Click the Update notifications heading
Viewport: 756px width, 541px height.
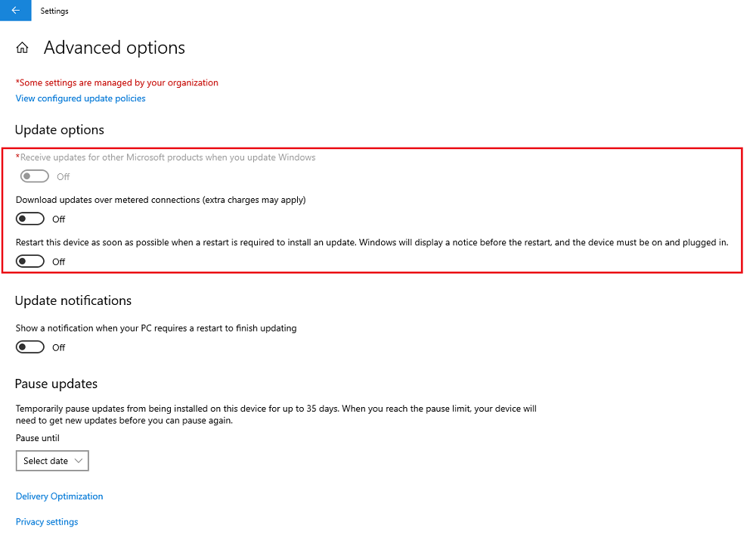pyautogui.click(x=73, y=300)
